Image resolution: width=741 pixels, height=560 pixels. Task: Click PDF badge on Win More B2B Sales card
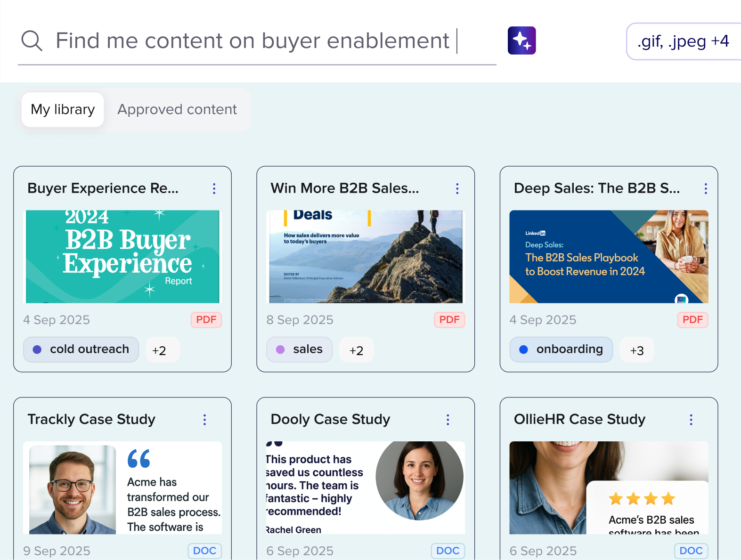coord(449,320)
